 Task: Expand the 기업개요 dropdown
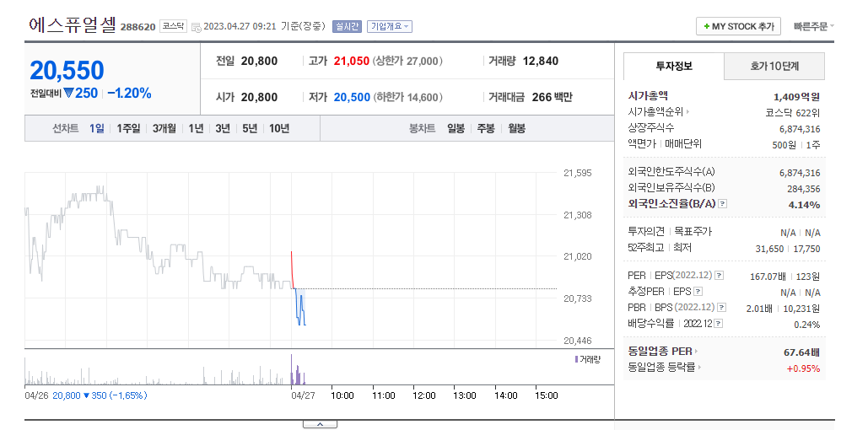tap(389, 26)
